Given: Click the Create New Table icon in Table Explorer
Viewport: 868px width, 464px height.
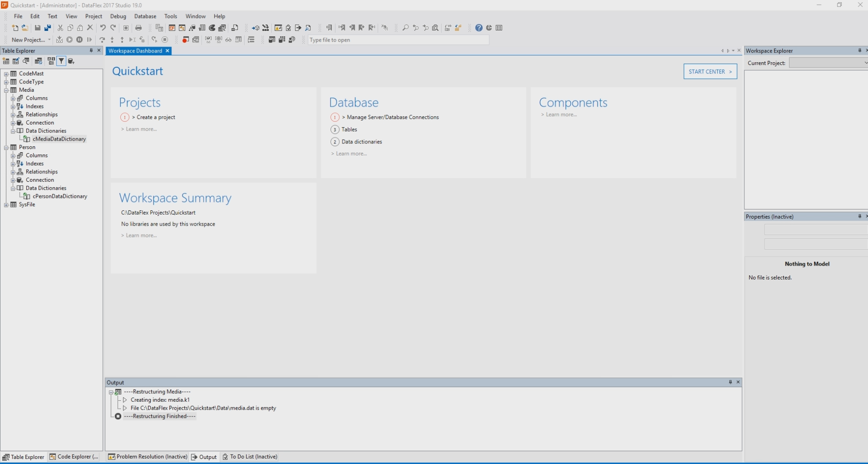Looking at the screenshot, I should (6, 61).
